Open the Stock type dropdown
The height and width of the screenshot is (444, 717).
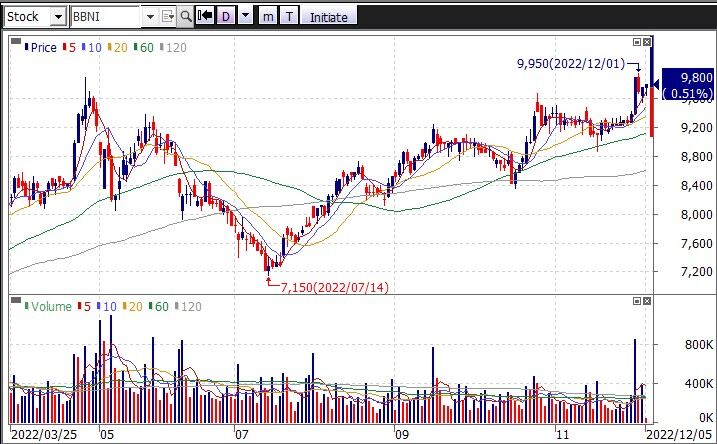tap(56, 16)
